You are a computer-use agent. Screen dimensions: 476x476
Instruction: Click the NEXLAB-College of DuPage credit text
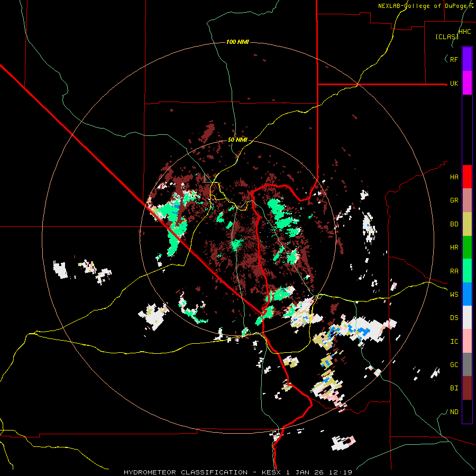point(426,6)
